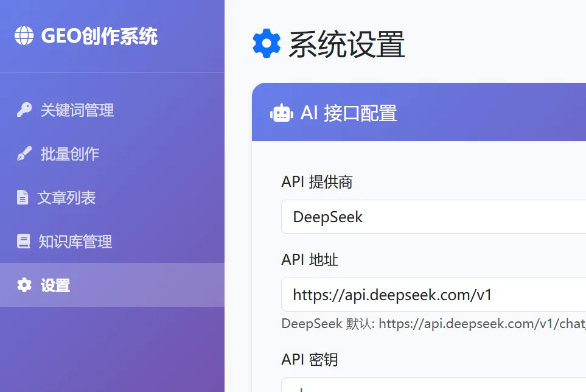Click the AI 接口配置 header bar

[419, 113]
